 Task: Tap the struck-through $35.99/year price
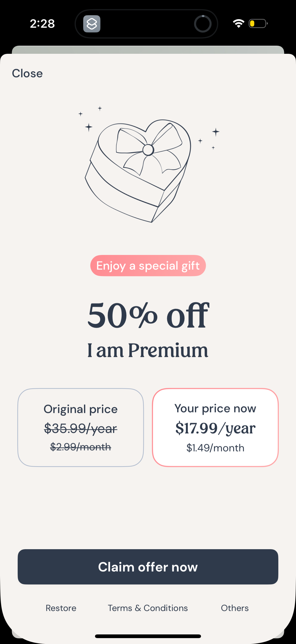(x=81, y=429)
